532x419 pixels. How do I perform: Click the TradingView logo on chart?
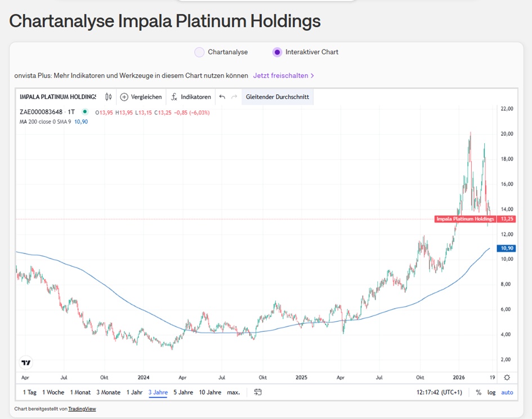(x=26, y=363)
